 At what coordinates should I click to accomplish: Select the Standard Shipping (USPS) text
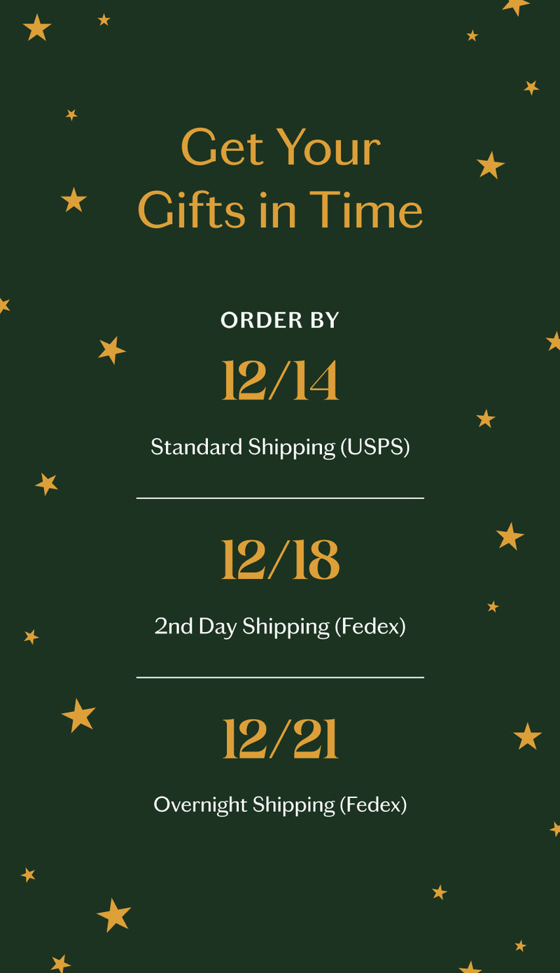(x=280, y=447)
